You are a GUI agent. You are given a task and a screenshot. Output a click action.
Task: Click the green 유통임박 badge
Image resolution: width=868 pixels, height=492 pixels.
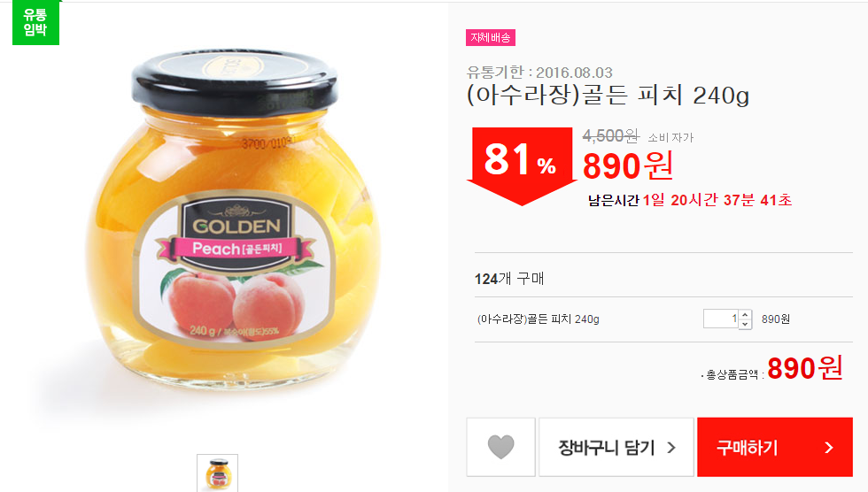[35, 22]
